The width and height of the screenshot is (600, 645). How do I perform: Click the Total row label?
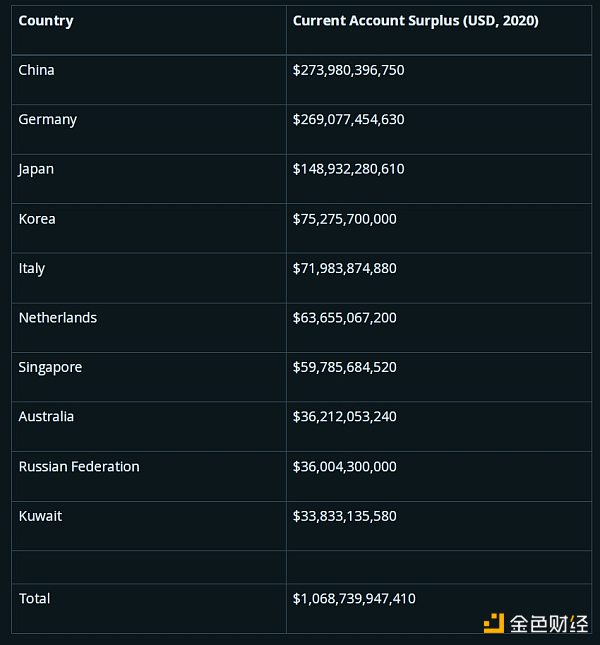(35, 599)
